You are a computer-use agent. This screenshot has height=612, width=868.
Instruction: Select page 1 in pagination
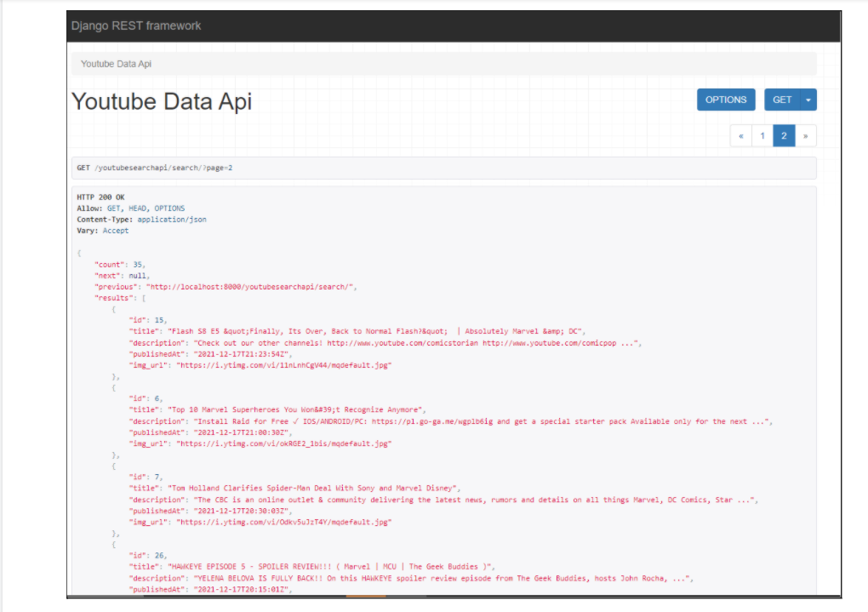point(762,135)
